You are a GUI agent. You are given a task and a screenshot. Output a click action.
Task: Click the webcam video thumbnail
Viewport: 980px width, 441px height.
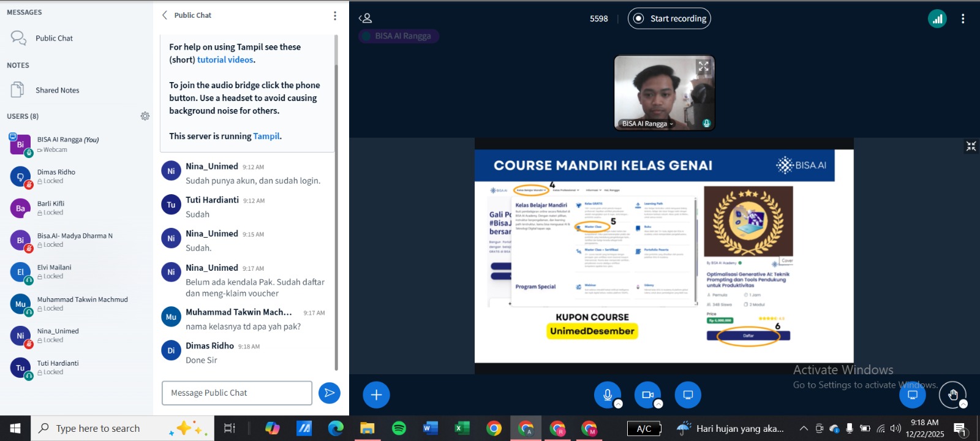pos(664,92)
